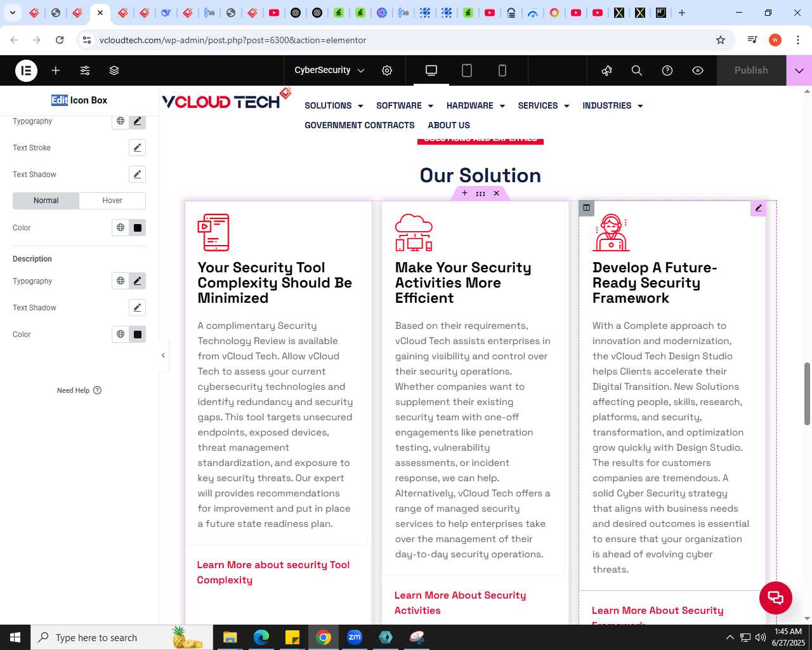The width and height of the screenshot is (812, 650).
Task: Click Learn More About Security Activities link
Action: point(460,603)
